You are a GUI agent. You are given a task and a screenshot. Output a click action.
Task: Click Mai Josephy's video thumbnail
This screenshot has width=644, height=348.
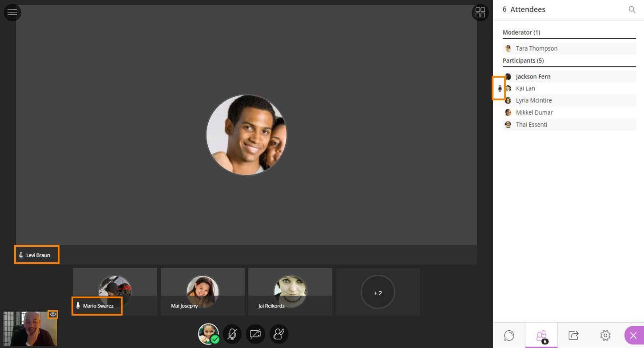203,291
